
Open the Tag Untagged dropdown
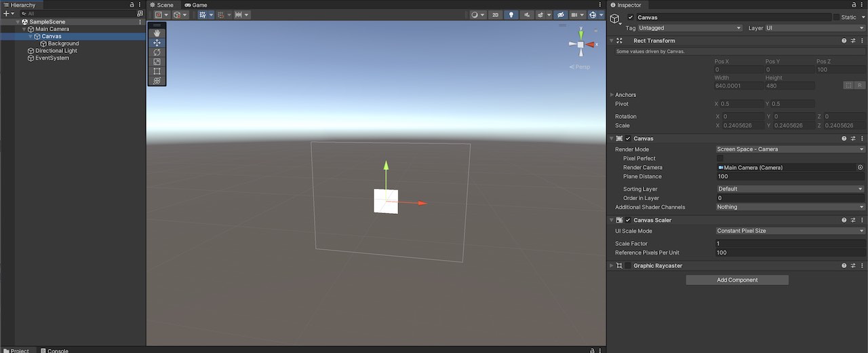[690, 28]
